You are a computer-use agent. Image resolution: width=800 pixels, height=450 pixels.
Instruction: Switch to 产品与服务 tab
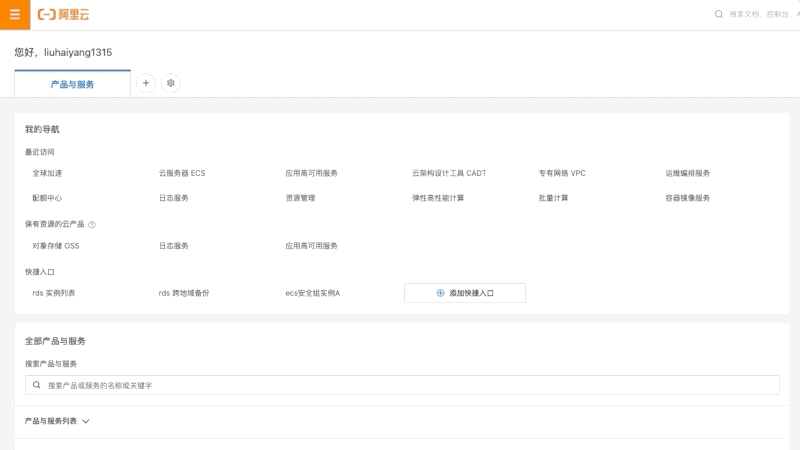pos(72,84)
